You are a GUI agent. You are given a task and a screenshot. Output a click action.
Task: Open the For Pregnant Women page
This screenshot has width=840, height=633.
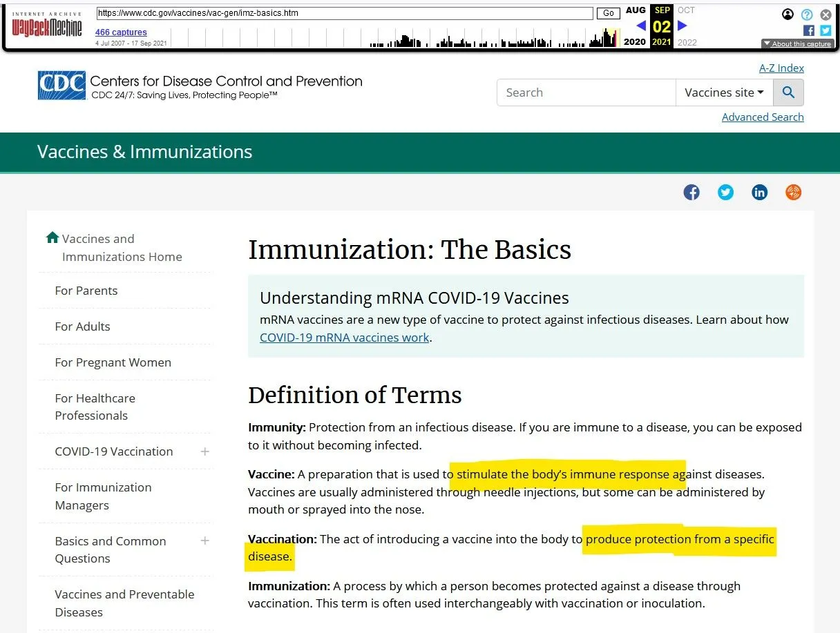point(113,362)
